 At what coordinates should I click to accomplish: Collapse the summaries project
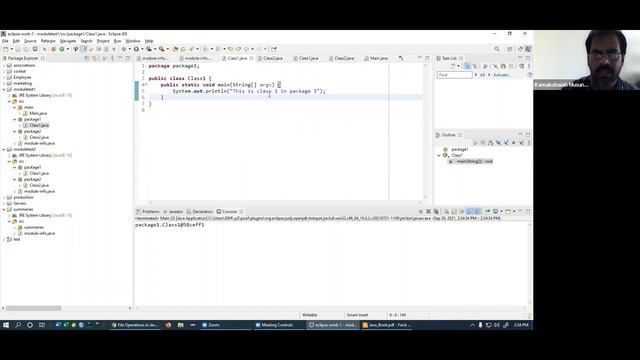[4, 209]
